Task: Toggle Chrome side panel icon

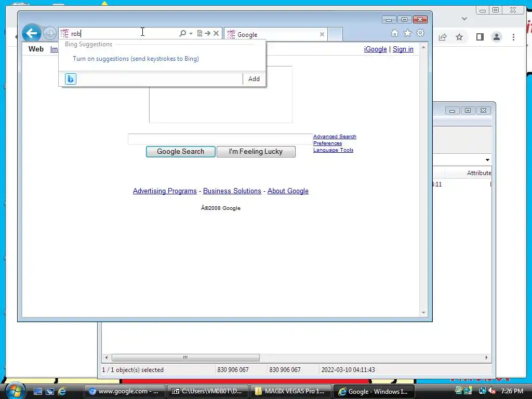Action: [x=480, y=37]
